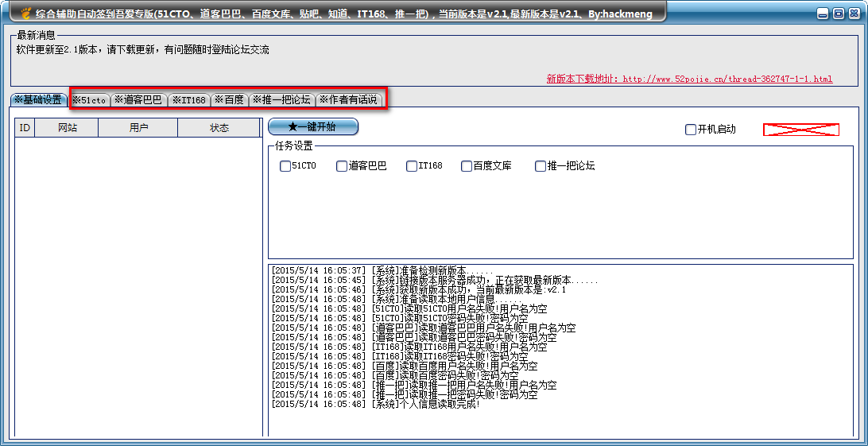The image size is (868, 446).
Task: Select log line 链接版本服务器成功
Action: click(x=435, y=281)
